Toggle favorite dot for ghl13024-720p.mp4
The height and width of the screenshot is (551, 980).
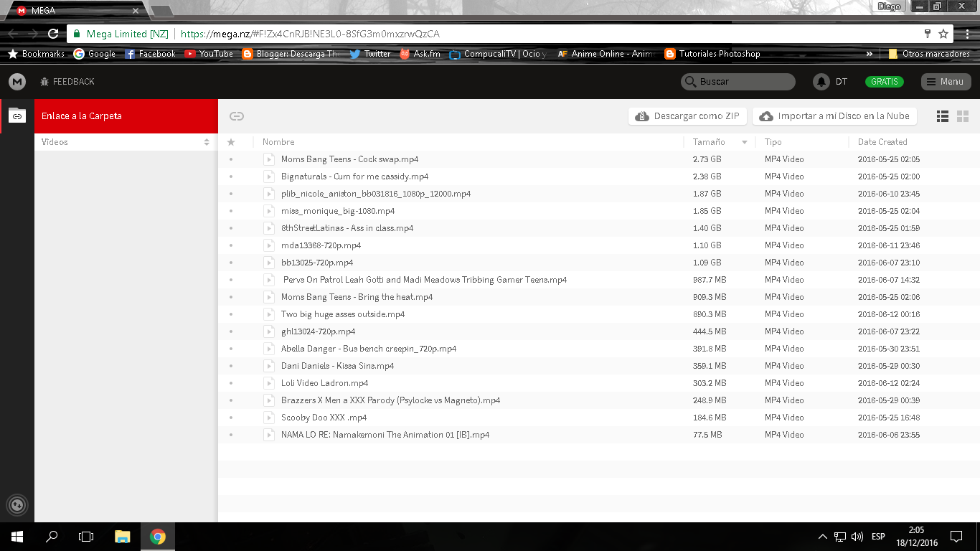231,331
